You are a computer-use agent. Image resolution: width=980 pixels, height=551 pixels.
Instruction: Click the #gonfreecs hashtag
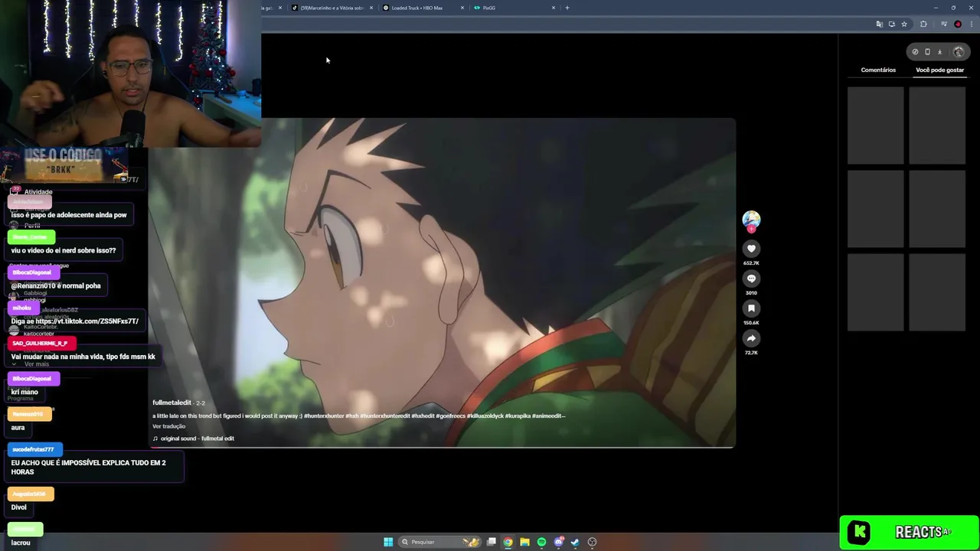point(451,416)
